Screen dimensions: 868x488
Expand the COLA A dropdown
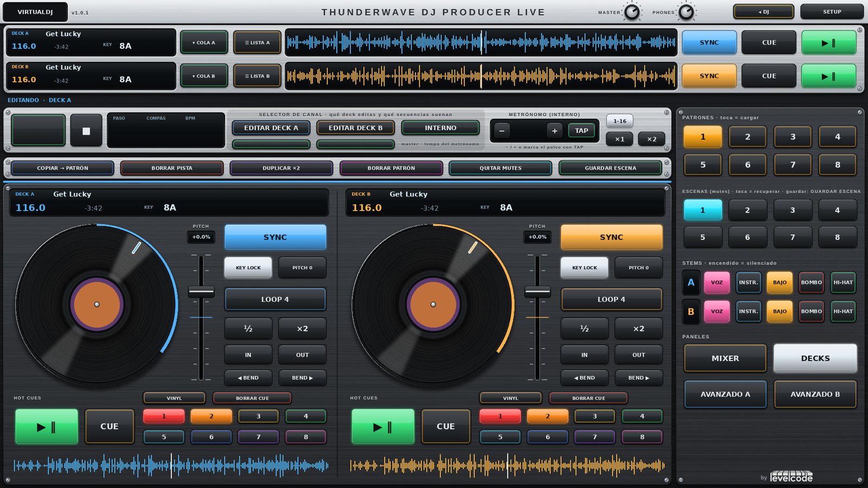pos(204,43)
